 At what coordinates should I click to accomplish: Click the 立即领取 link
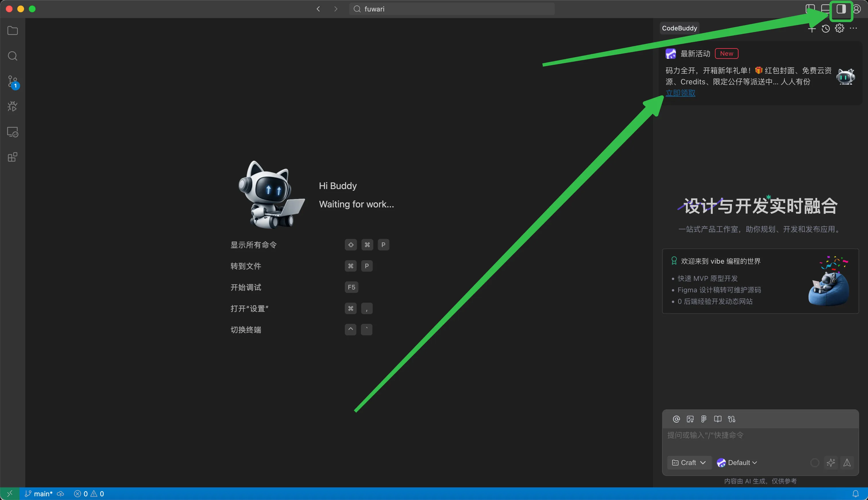click(681, 93)
